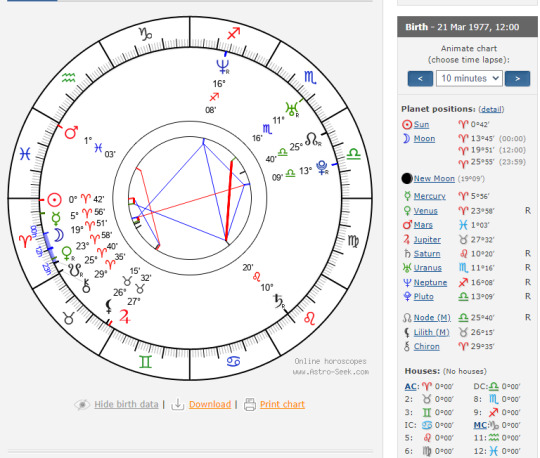This screenshot has height=458, width=540.
Task: Click the blue Pluto symbol on chart wheel
Action: (x=323, y=168)
